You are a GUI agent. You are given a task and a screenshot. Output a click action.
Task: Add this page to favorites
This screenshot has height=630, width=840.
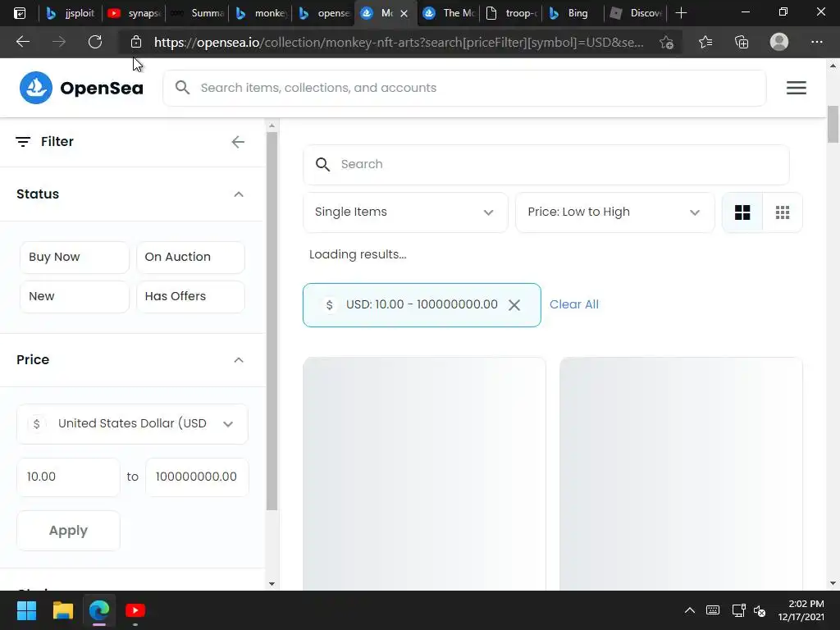click(x=666, y=43)
